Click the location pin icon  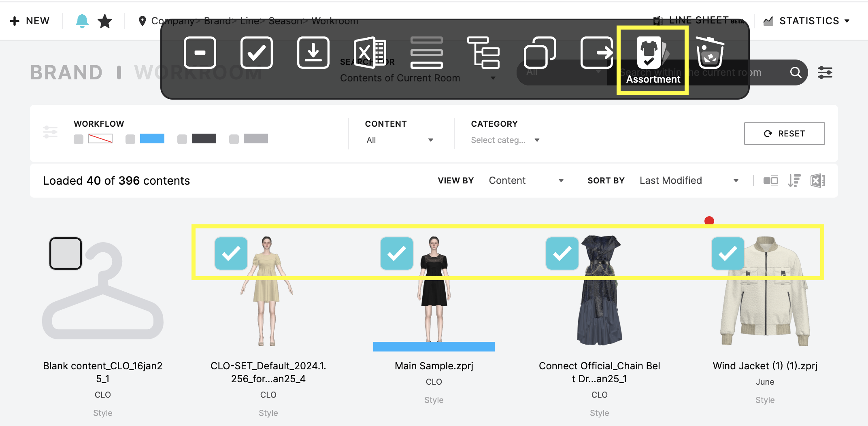coord(142,21)
